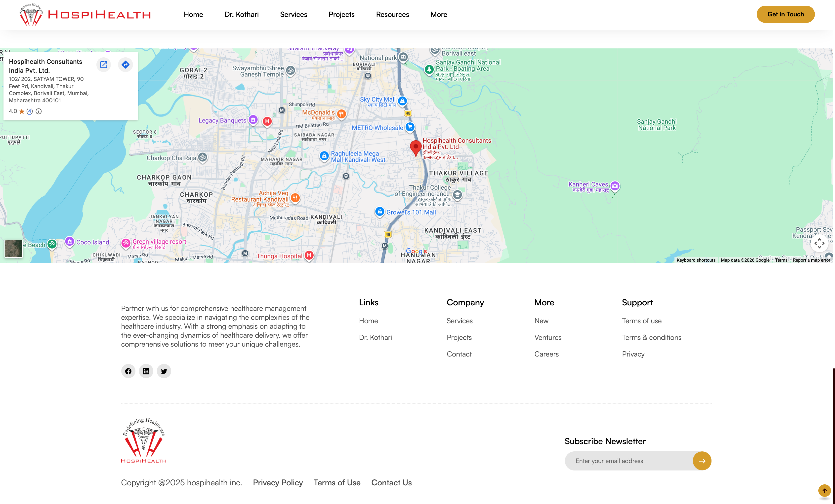Screen dimensions: 835x504
Task: Open the Privacy Policy bottom link
Action: click(278, 483)
